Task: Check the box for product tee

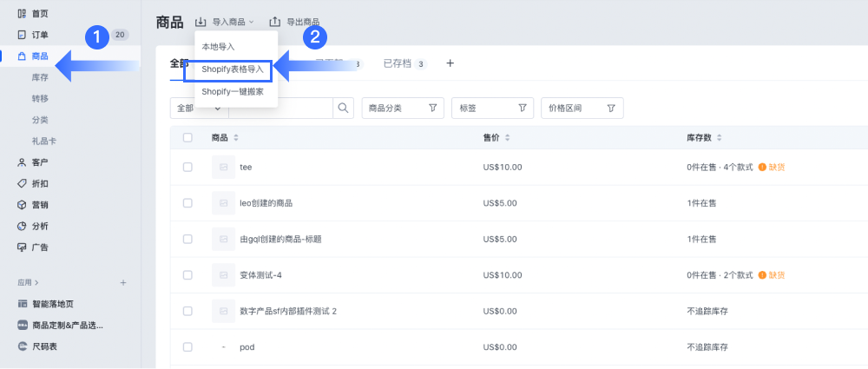Action: [187, 167]
